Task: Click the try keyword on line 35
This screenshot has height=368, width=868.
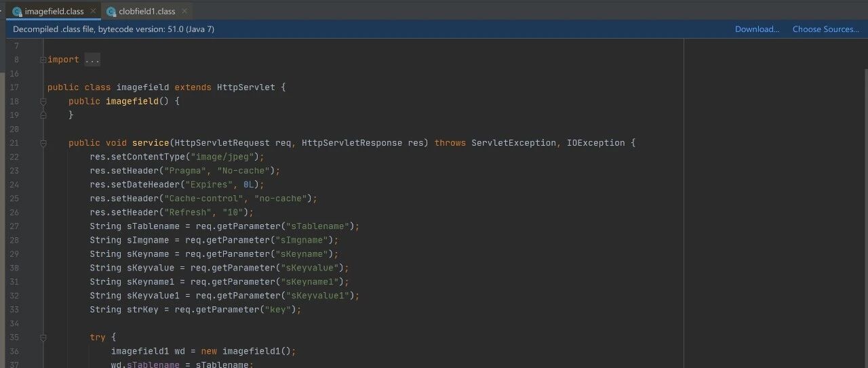Action: (x=98, y=338)
